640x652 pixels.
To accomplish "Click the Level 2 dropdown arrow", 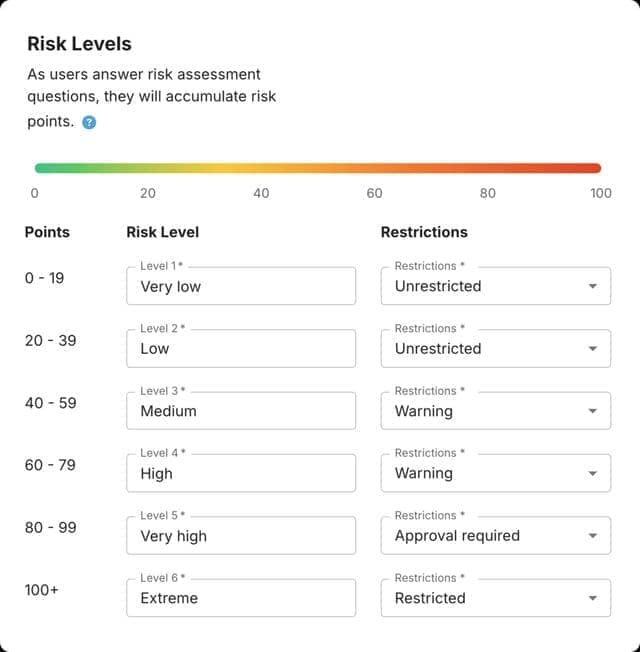I will coord(593,349).
